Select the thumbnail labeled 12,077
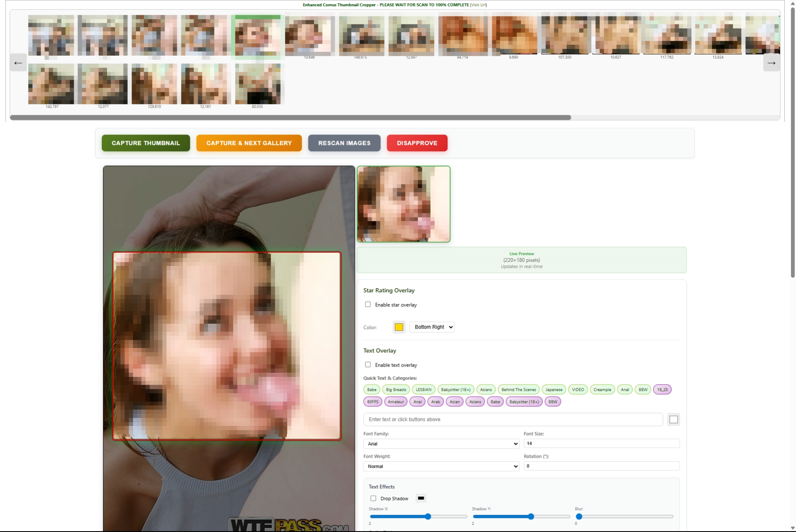 102,84
